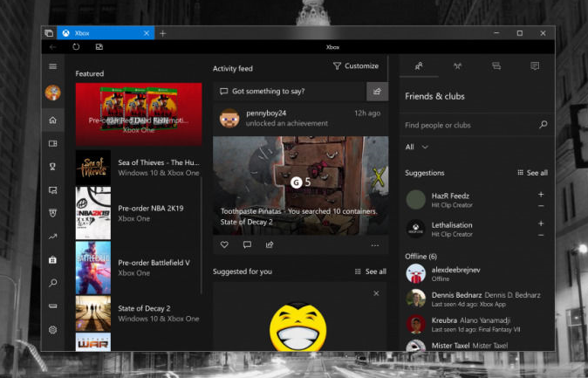Screen dimensions: 588x378
Task: Open Sea of Thieves featured item
Action: click(139, 168)
